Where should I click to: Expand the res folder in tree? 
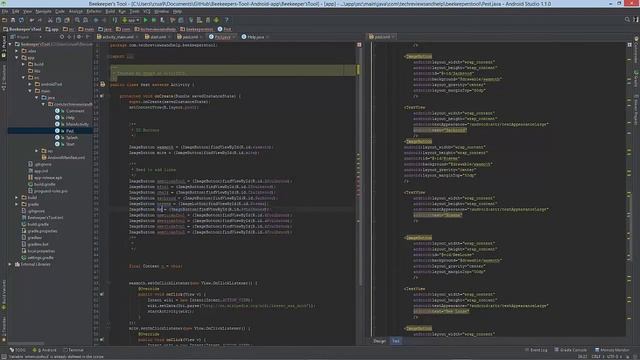(x=37, y=151)
